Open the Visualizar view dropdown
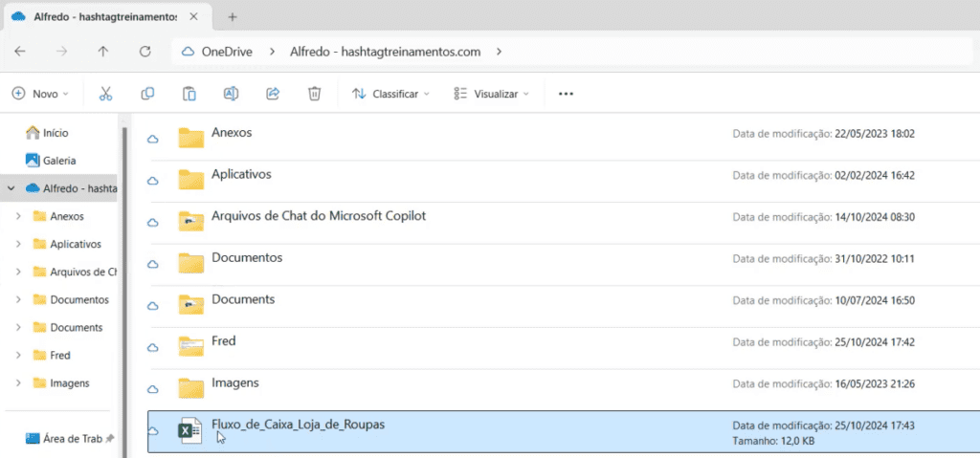The height and width of the screenshot is (458, 980). point(491,94)
